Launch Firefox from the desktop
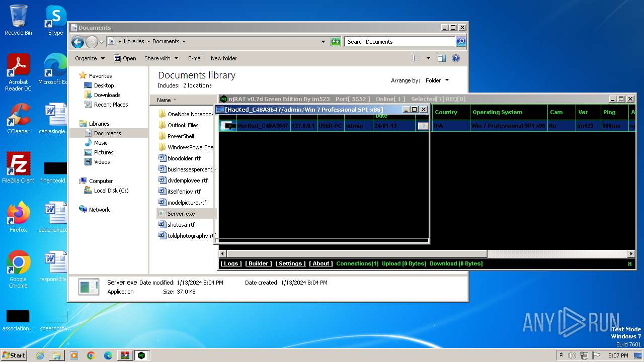The image size is (644, 362). (x=18, y=217)
